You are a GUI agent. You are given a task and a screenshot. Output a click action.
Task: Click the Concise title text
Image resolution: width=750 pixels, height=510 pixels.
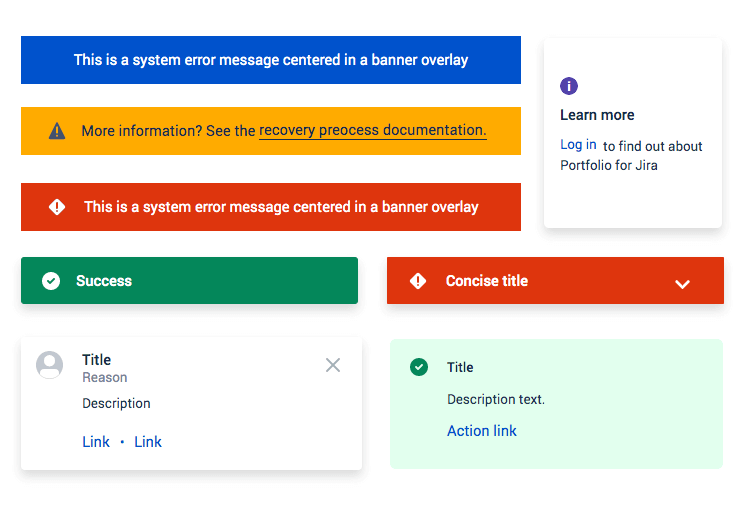(486, 281)
